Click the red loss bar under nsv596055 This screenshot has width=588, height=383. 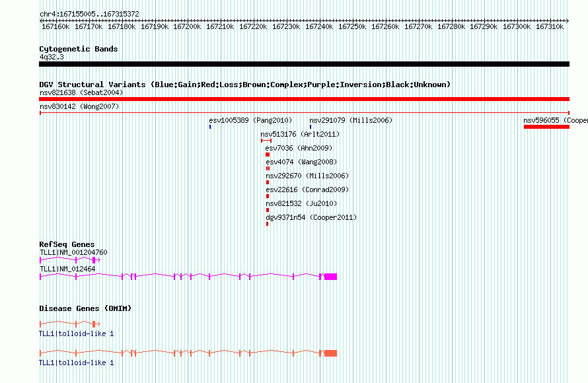click(x=547, y=127)
